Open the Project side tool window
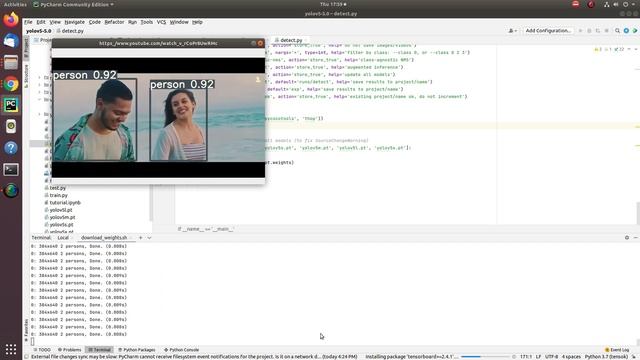This screenshot has width=640, height=360. point(26,49)
